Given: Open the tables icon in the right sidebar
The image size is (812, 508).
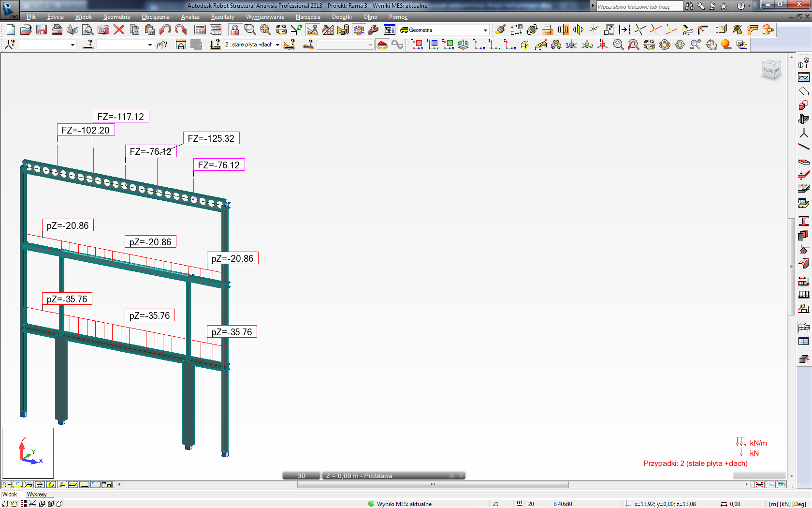Looking at the screenshot, I should (804, 342).
